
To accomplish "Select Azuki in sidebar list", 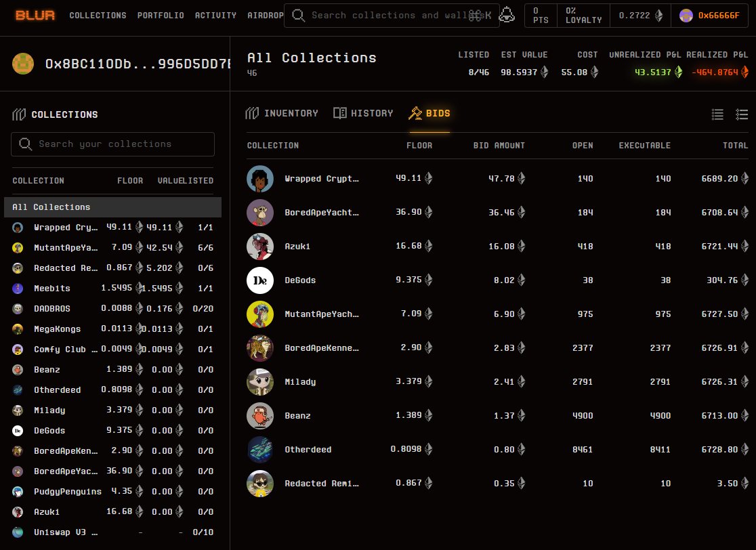I will click(113, 512).
